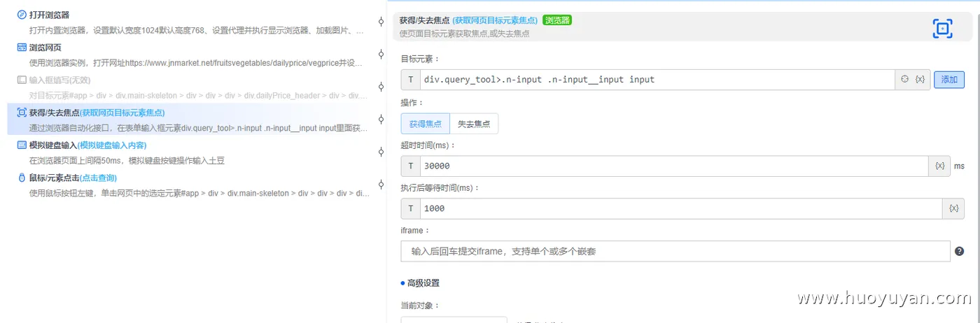Viewport: 980px width, 323px height.
Task: Open the 点击查询 link
Action: pos(97,178)
